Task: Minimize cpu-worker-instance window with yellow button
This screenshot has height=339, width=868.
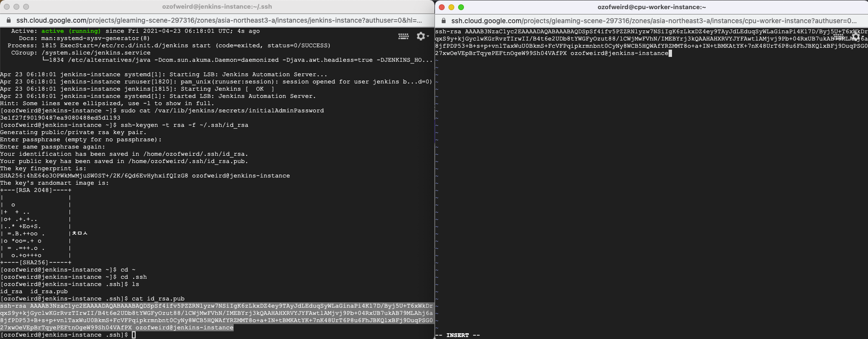Action: tap(451, 7)
